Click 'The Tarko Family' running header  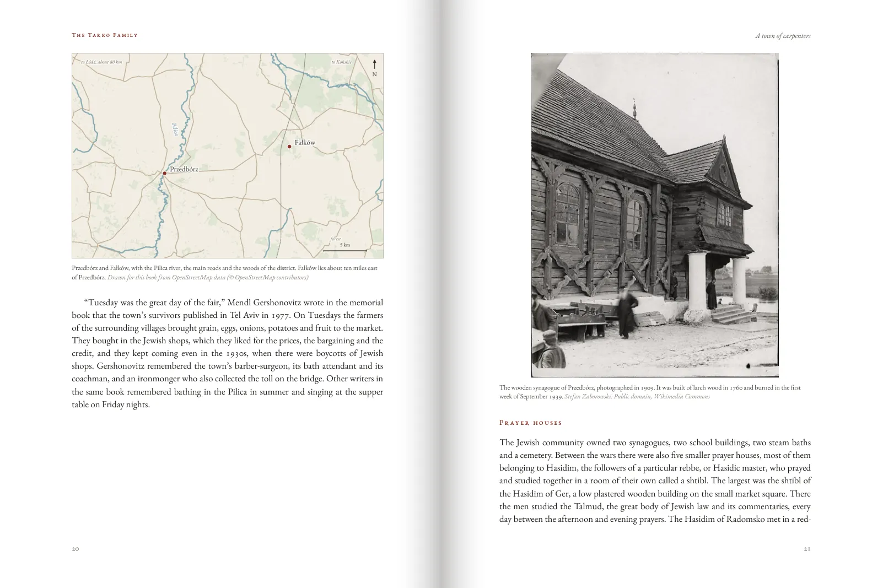pyautogui.click(x=105, y=35)
